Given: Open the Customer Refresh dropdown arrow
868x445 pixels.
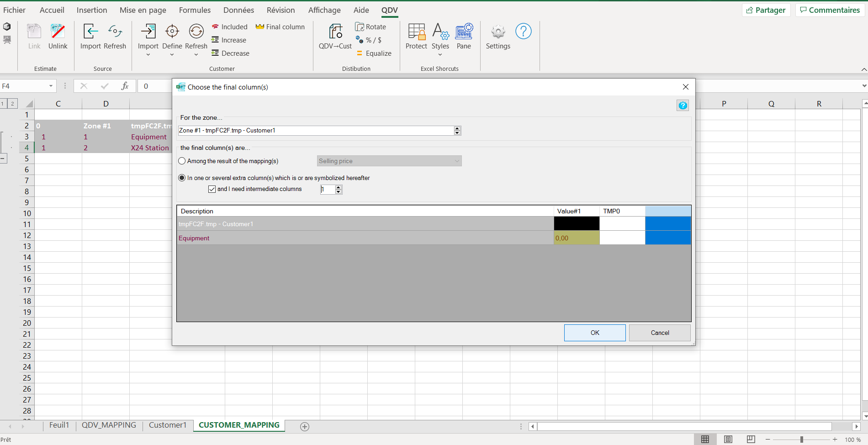Looking at the screenshot, I should [x=196, y=55].
